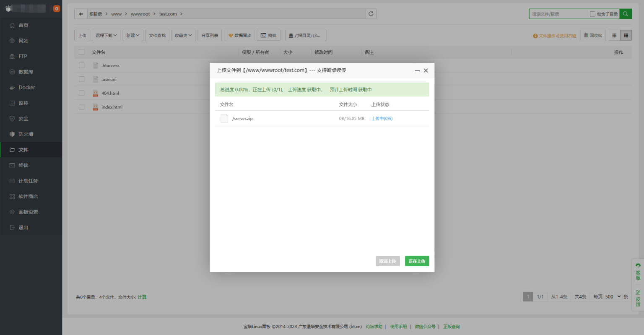Open Docker in the sidebar menu
Viewport: 644px width, 335px height.
(26, 88)
